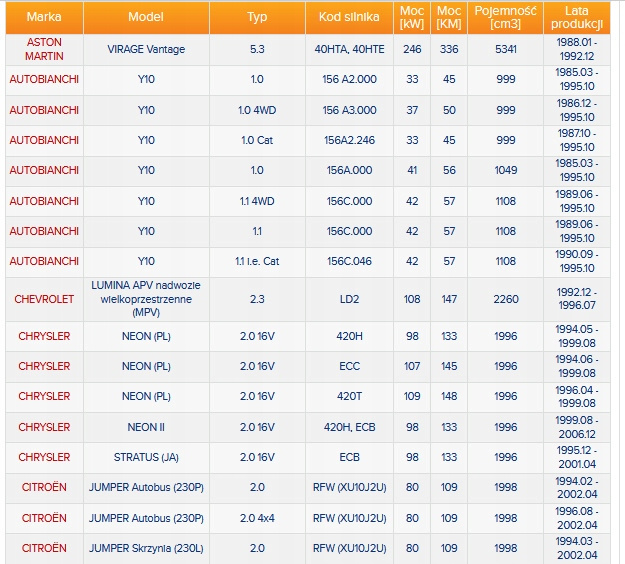Click the NEON II model cell
The height and width of the screenshot is (564, 625).
pos(146,427)
